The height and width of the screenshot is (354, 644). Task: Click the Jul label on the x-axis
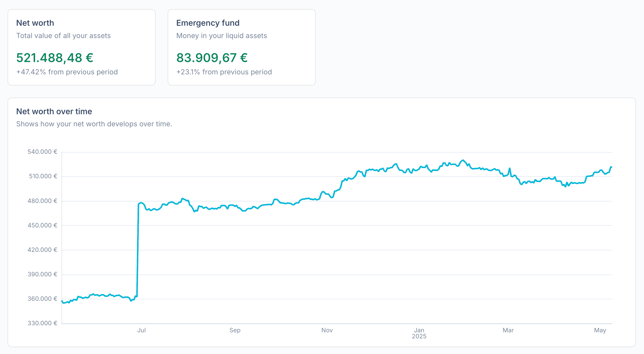point(141,330)
